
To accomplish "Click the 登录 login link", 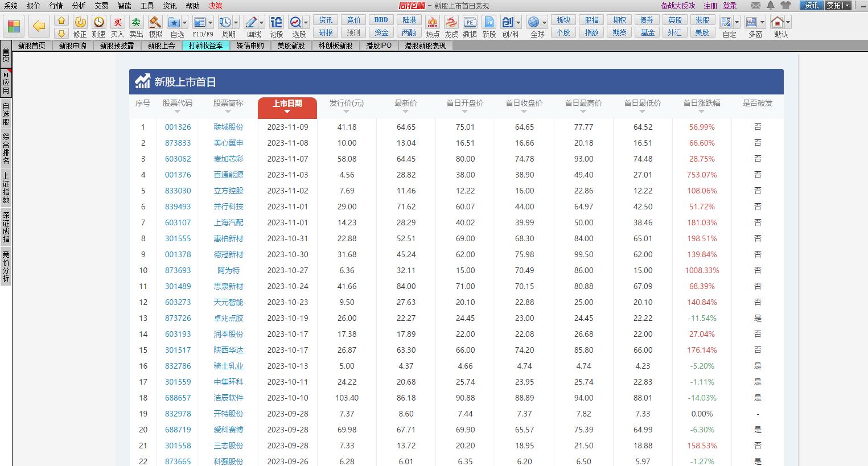I will pos(730,6).
